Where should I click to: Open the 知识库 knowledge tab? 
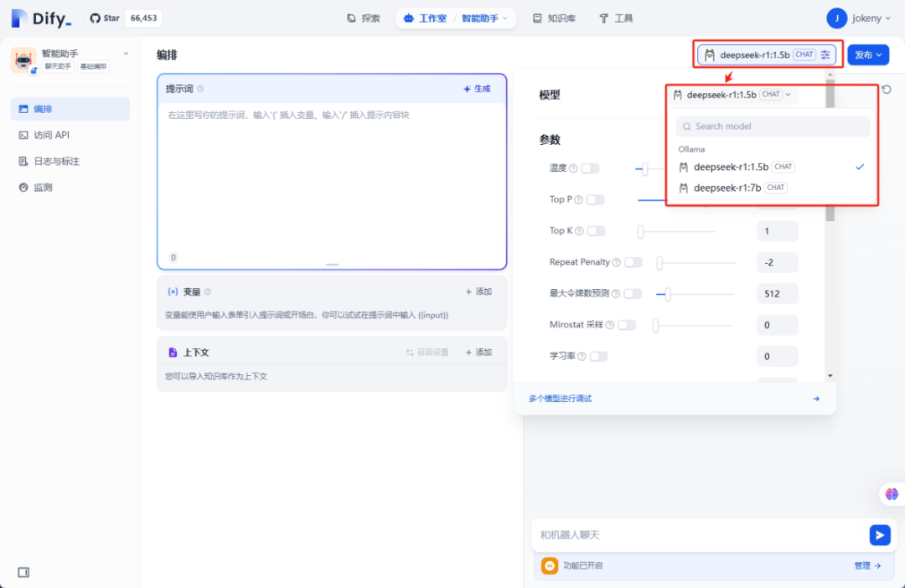(x=554, y=18)
